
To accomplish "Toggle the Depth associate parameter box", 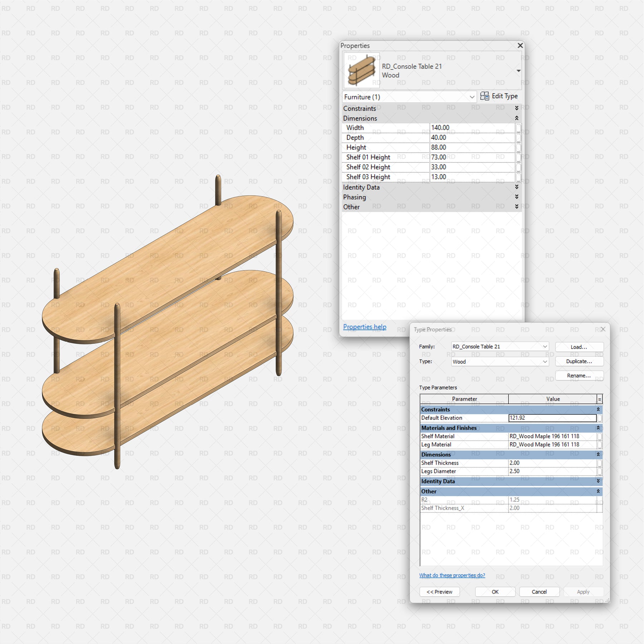I will 518,138.
